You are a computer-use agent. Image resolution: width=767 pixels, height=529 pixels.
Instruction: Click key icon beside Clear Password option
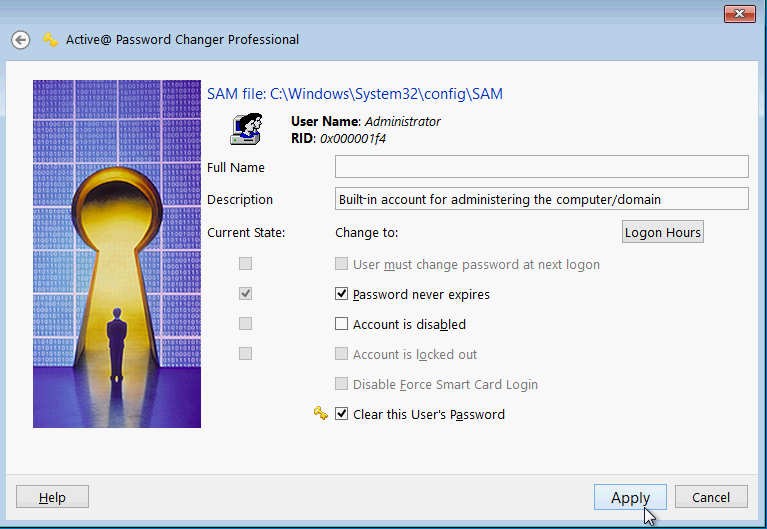tap(320, 414)
